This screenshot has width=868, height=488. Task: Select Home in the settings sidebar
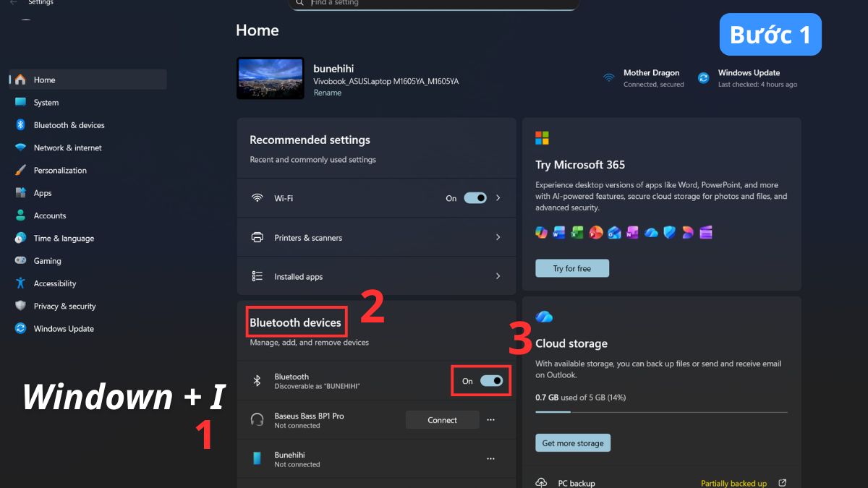pyautogui.click(x=88, y=80)
